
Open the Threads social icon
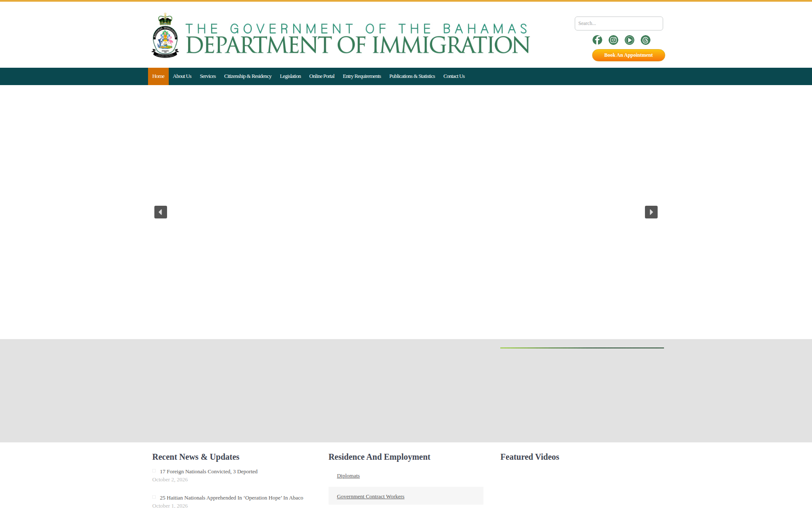pyautogui.click(x=645, y=40)
